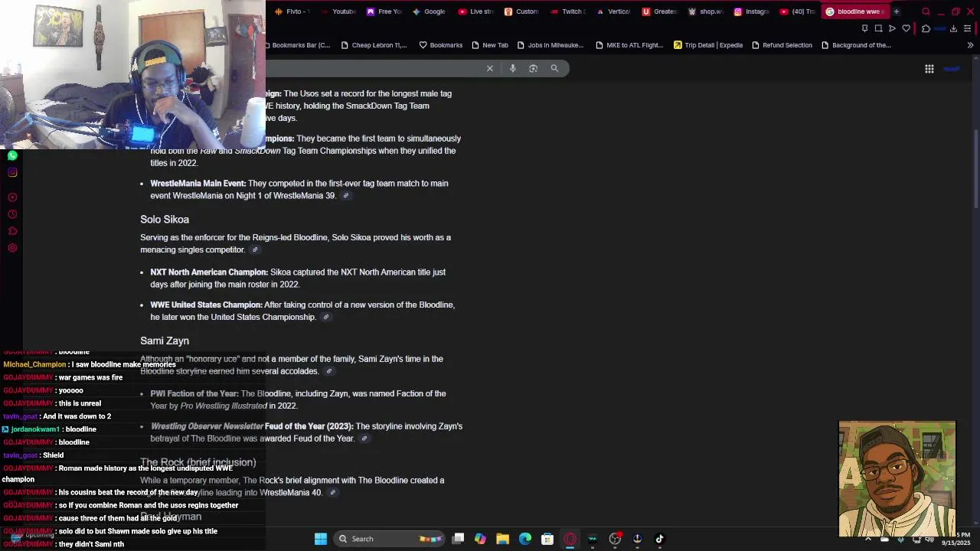This screenshot has height=551, width=980.
Task: Switch to the Live stream tab
Action: (475, 11)
